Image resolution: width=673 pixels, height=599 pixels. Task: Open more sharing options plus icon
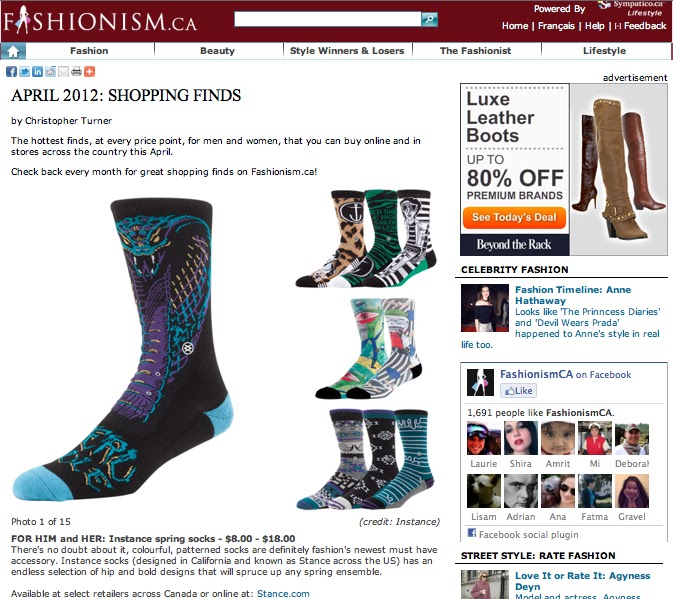89,72
